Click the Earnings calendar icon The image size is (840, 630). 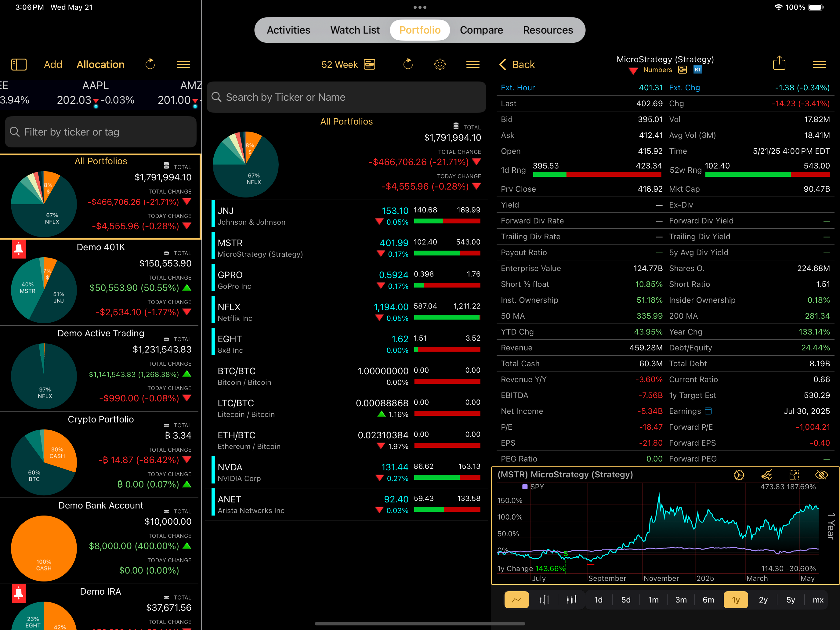(708, 411)
